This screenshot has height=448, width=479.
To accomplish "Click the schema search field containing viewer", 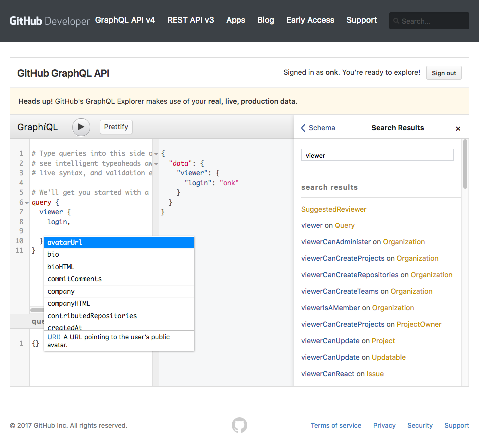I will 377,155.
